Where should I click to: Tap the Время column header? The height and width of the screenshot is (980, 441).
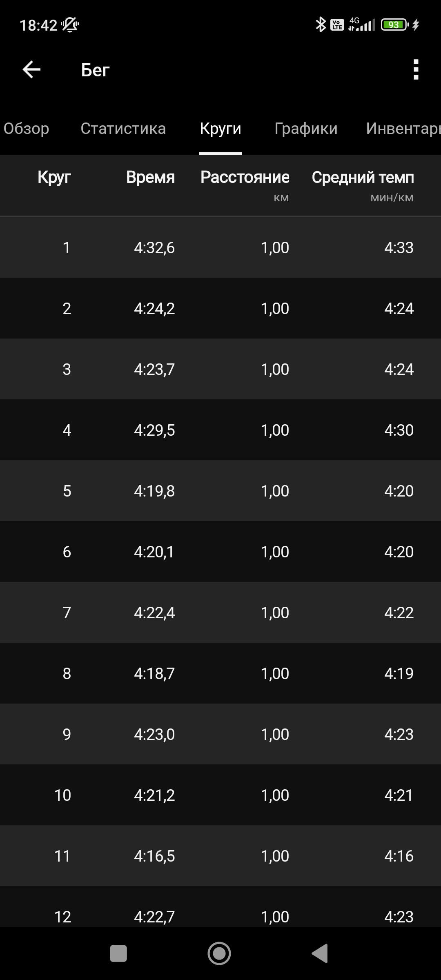pos(150,177)
